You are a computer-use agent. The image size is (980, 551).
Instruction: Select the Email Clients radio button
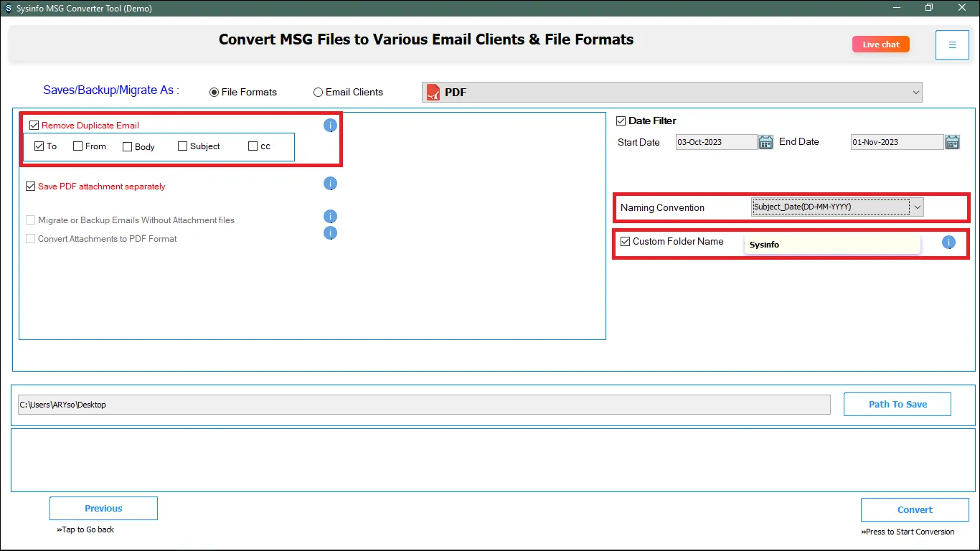(318, 93)
